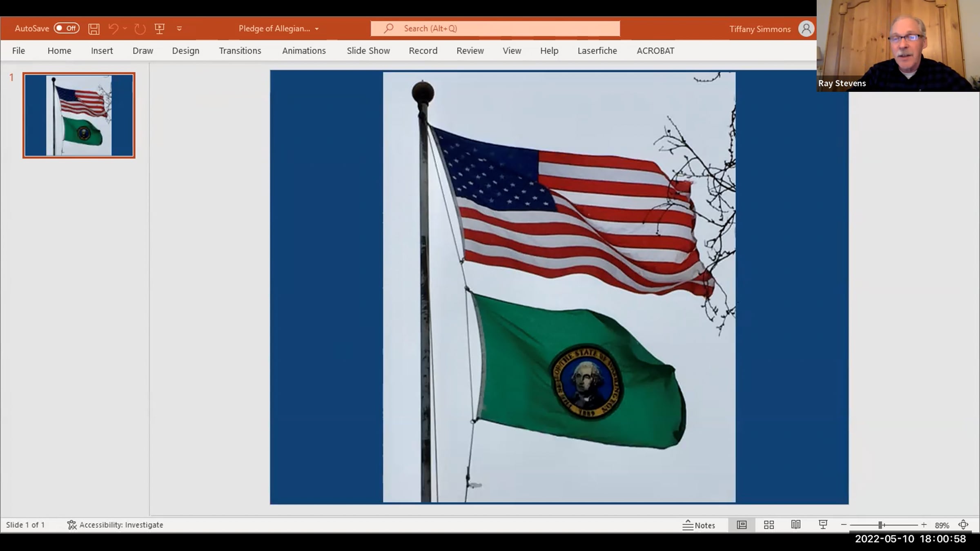The height and width of the screenshot is (551, 980).
Task: Click the Undo arrow icon
Action: coord(113,29)
